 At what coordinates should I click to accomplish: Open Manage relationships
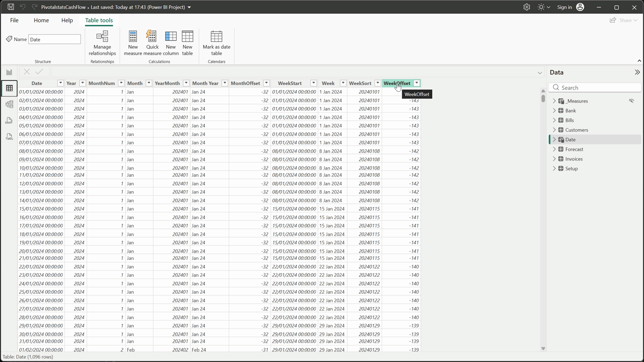[x=102, y=43]
